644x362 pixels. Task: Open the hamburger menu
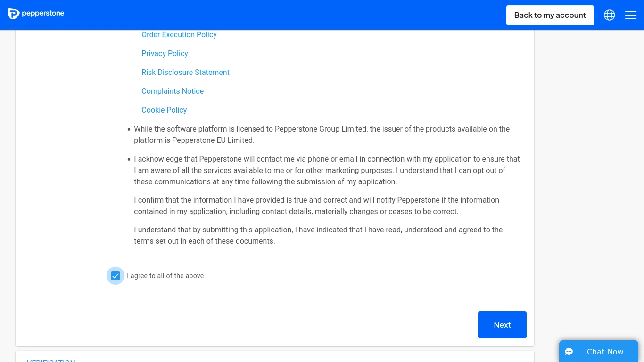[x=631, y=15]
